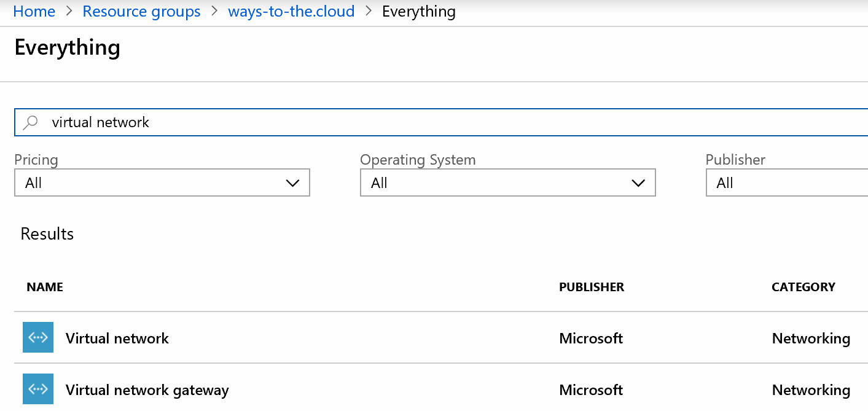Open the Operating System filter dropdown
This screenshot has height=411, width=868.
pyautogui.click(x=507, y=183)
